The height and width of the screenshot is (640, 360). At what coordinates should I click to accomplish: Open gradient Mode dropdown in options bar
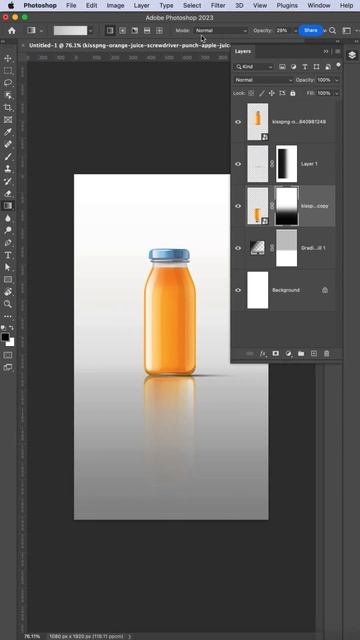coord(221,31)
